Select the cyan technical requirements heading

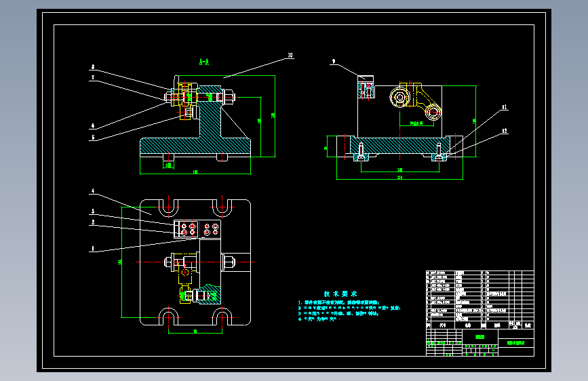click(340, 294)
